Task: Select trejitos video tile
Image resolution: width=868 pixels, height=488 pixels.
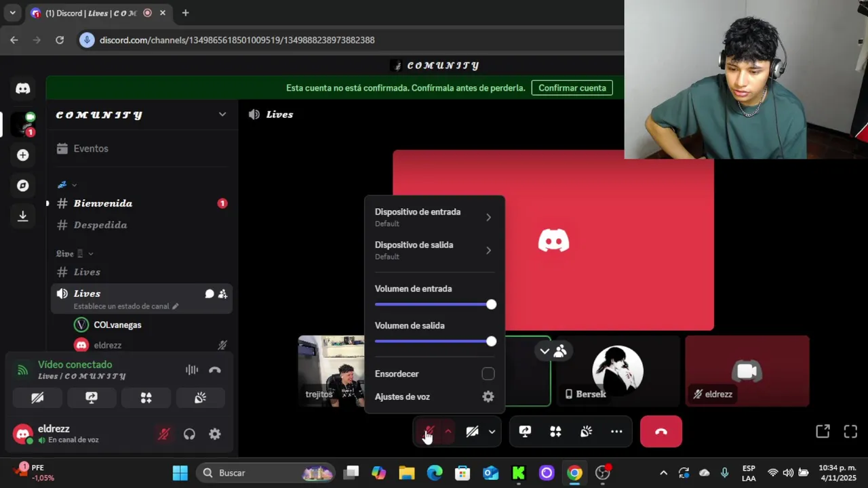Action: pyautogui.click(x=332, y=371)
